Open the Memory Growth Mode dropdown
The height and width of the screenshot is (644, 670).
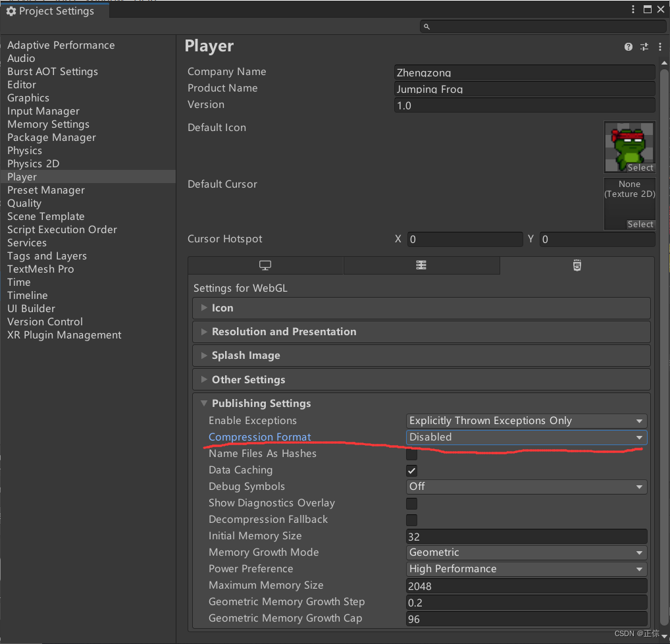(527, 552)
